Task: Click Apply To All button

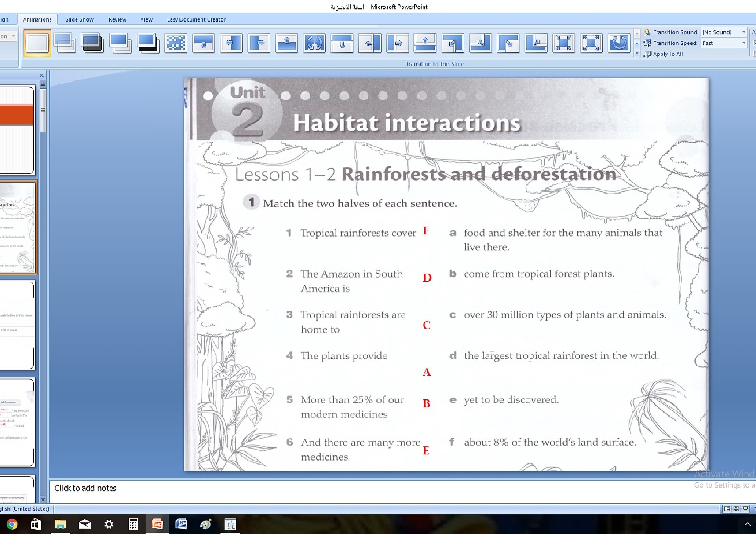Action: (x=667, y=54)
